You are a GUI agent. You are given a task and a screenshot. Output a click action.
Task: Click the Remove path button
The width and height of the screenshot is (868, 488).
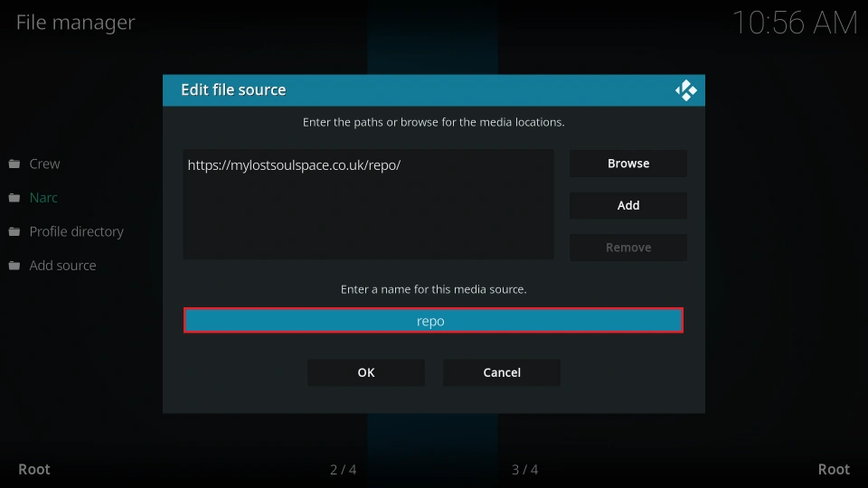628,248
